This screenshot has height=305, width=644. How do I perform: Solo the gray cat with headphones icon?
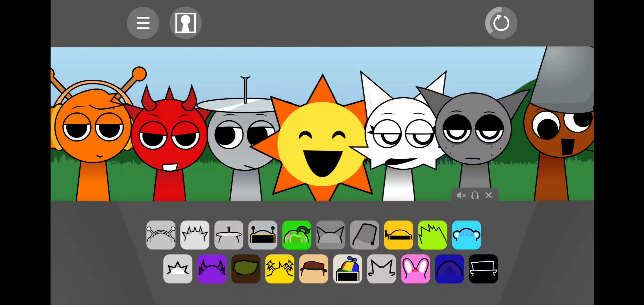point(475,195)
